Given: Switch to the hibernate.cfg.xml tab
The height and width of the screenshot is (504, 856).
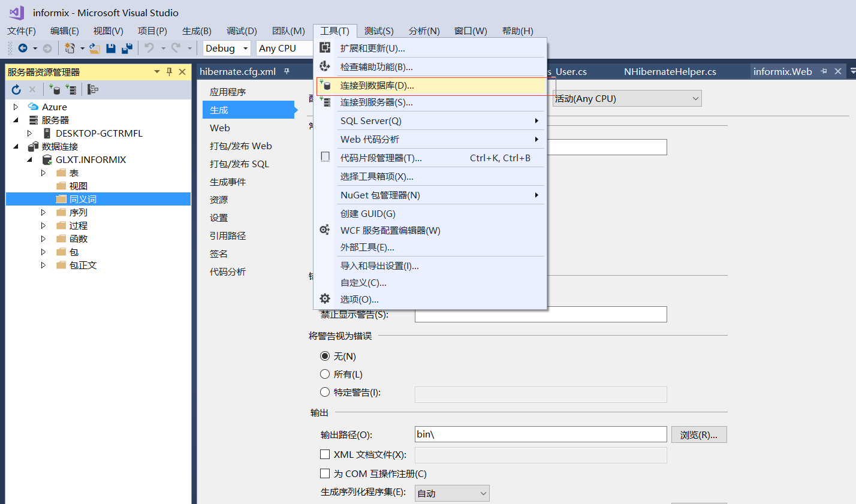Looking at the screenshot, I should [x=237, y=71].
